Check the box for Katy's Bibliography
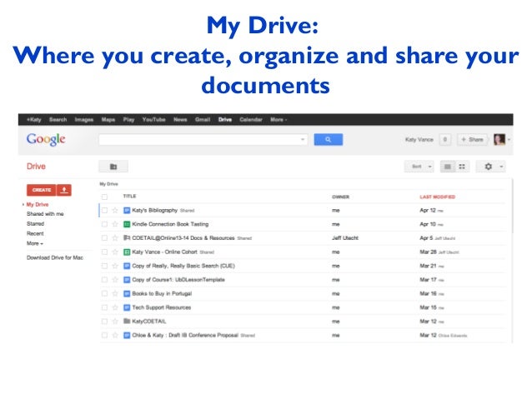The image size is (532, 399). pyautogui.click(x=104, y=211)
